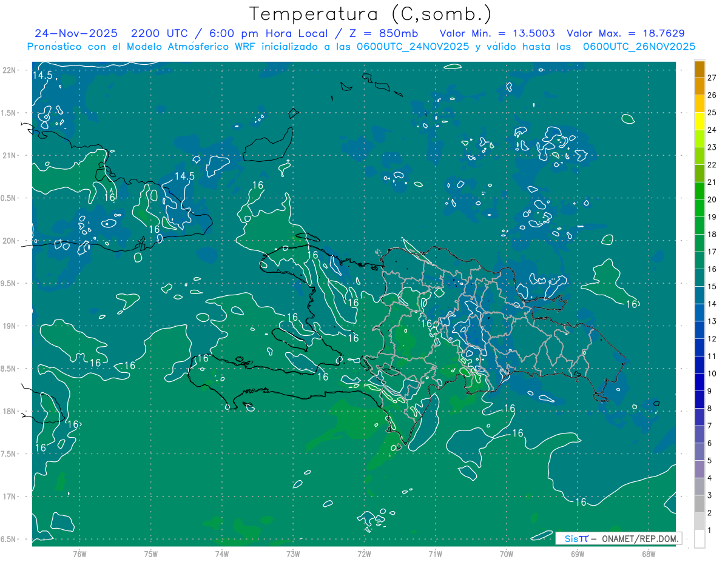Click the "17N" latitude label
The width and height of the screenshot is (728, 562).
pos(10,497)
